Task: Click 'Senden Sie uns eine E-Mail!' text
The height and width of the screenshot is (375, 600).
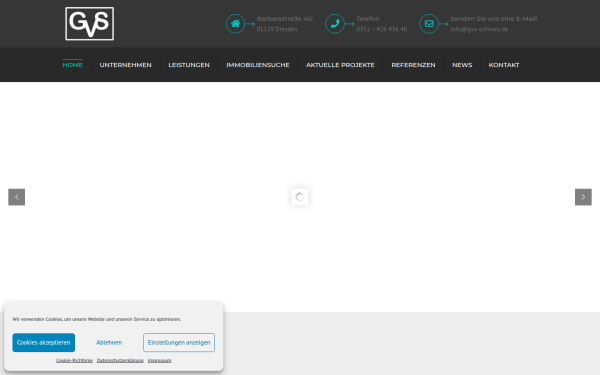Action: click(494, 19)
